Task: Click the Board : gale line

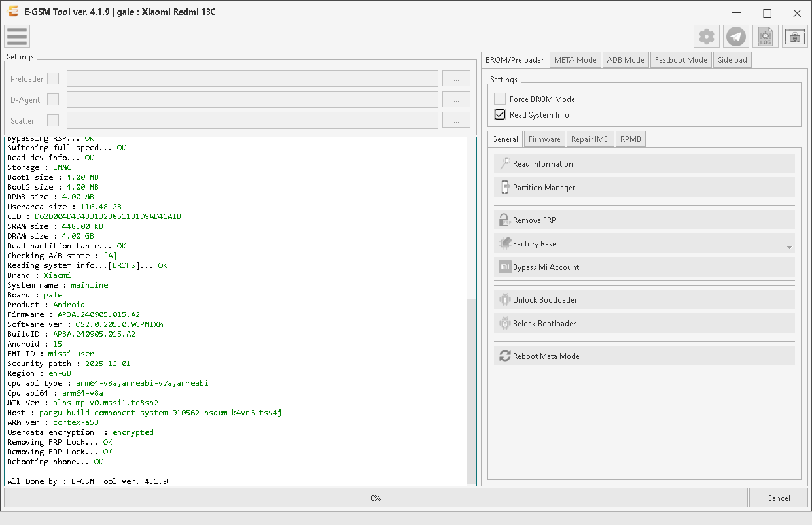Action: 35,295
